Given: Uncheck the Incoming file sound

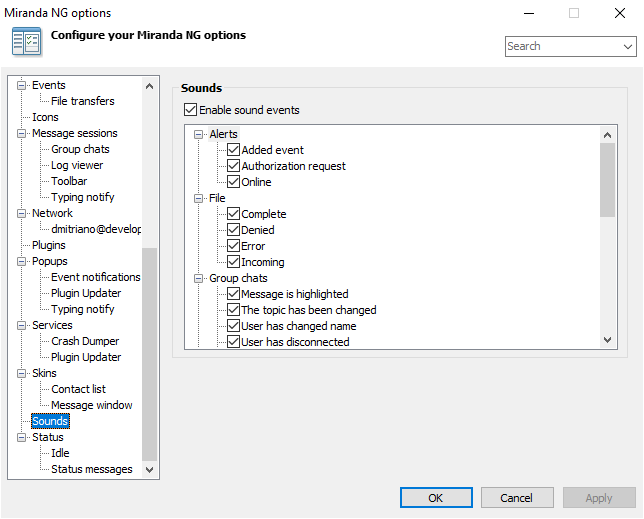Looking at the screenshot, I should 233,262.
